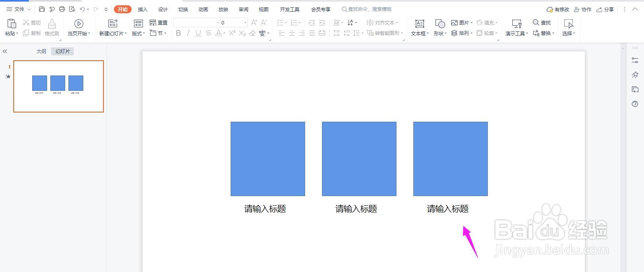Click the Superscript X² icon

tap(232, 33)
